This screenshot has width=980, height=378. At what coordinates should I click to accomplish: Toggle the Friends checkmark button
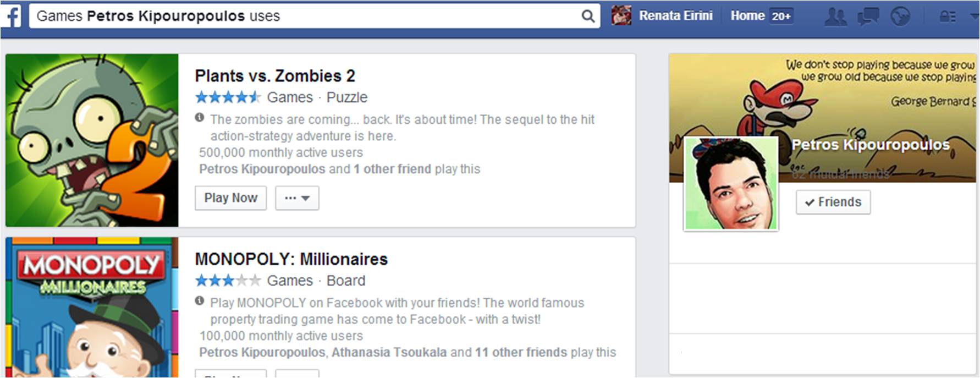[x=833, y=202]
